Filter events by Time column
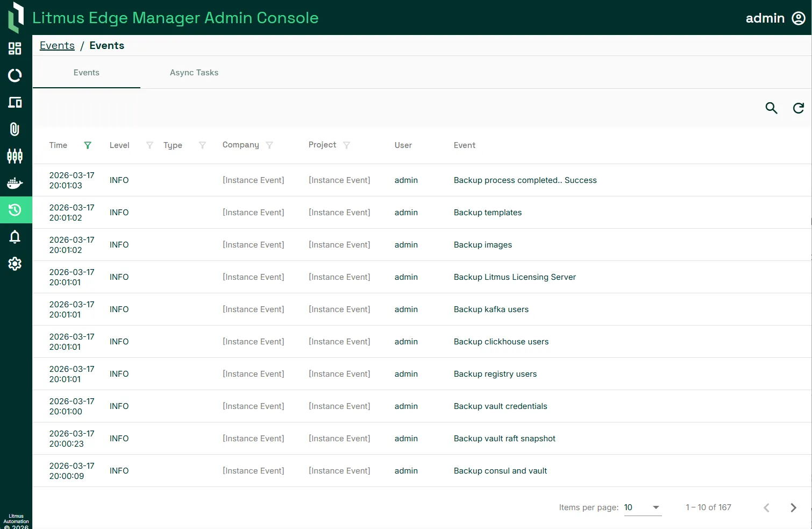Viewport: 812px width, 529px height. [88, 145]
